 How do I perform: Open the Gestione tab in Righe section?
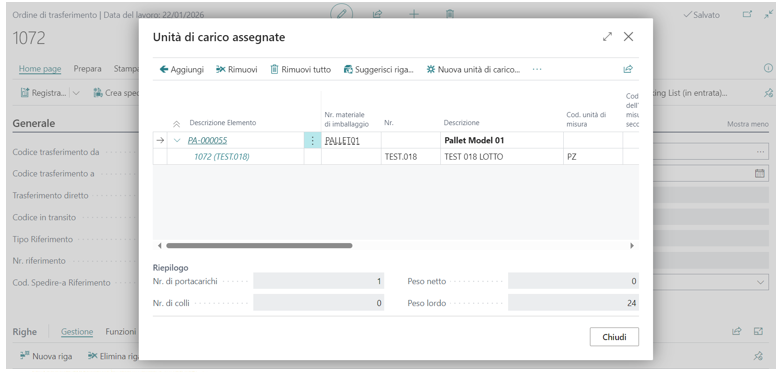77,332
